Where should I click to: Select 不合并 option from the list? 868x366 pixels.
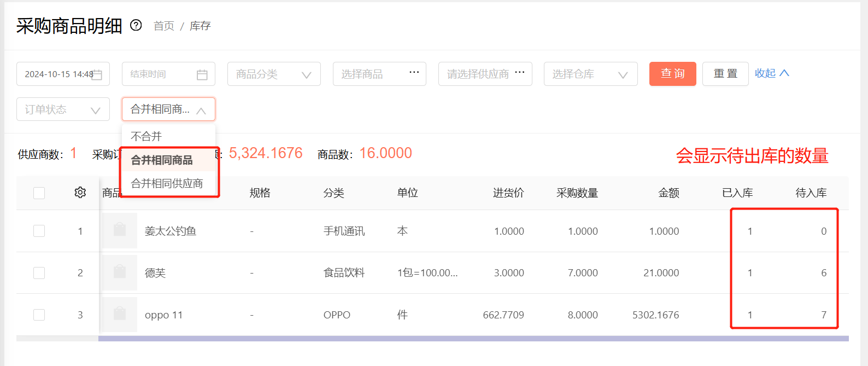(146, 136)
